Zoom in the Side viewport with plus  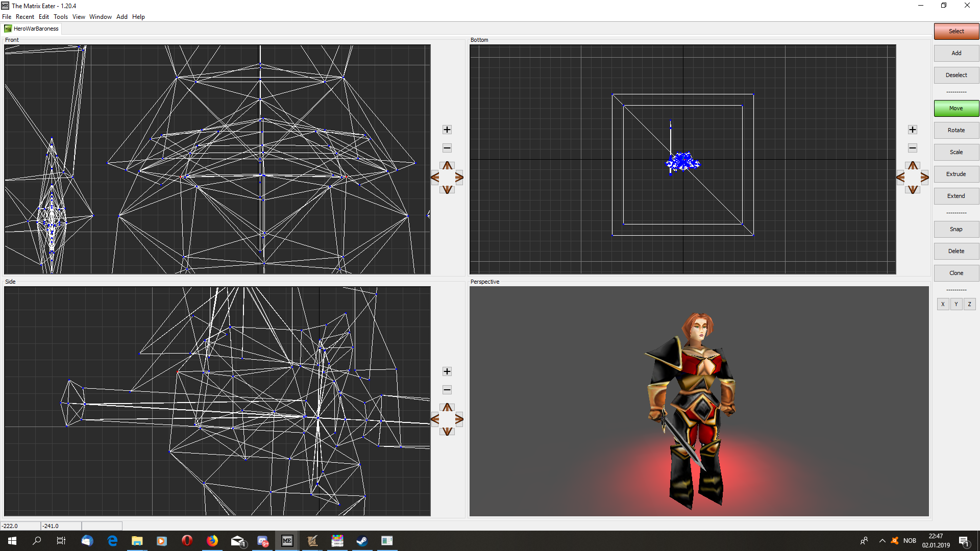click(x=447, y=371)
